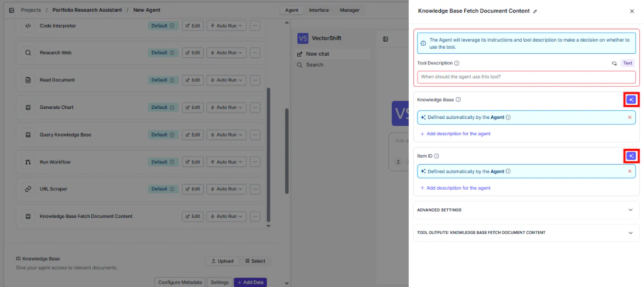Open Auto Run dropdown for Generate Chart
The image size is (644, 287).
pyautogui.click(x=227, y=107)
